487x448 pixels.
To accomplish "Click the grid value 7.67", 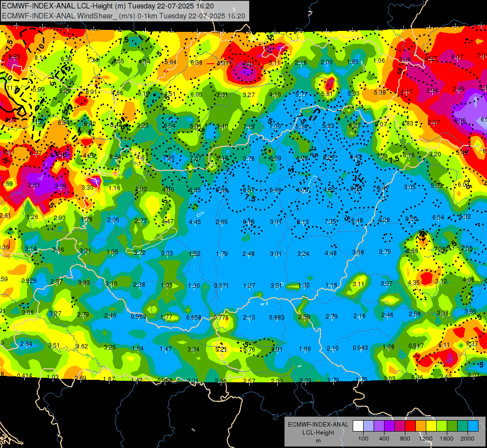I will point(195,158).
